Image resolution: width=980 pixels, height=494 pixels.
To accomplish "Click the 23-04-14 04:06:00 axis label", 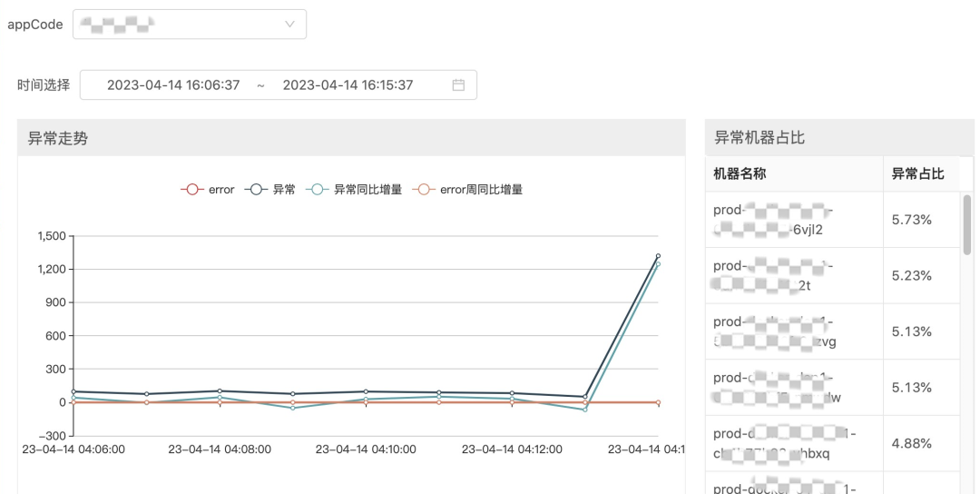I will click(x=73, y=449).
